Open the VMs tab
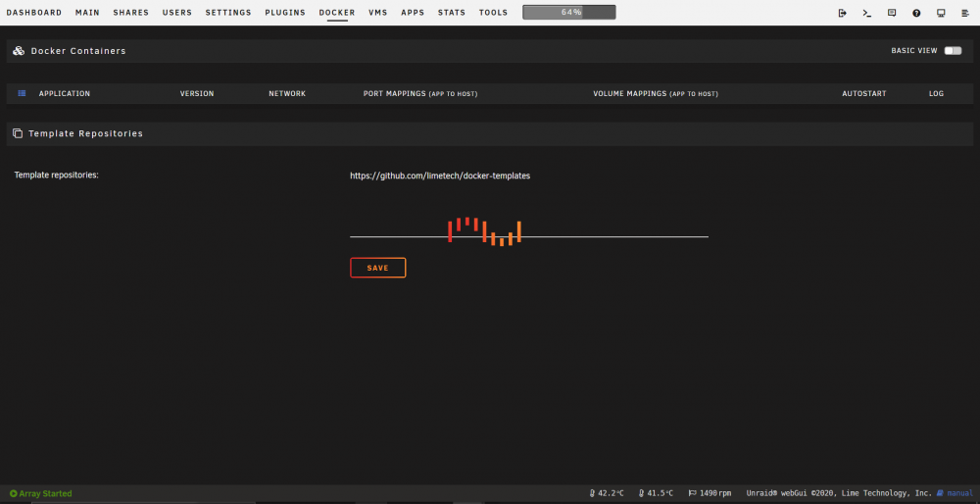 tap(378, 13)
